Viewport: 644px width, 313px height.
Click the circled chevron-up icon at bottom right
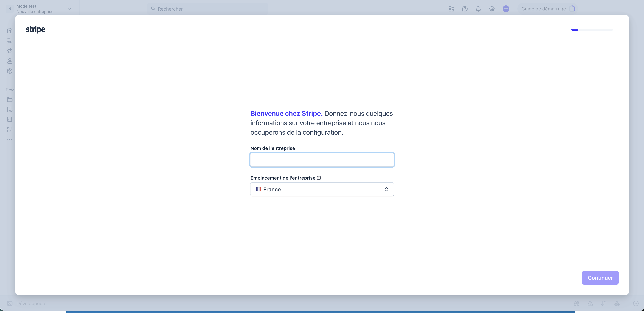(636, 303)
